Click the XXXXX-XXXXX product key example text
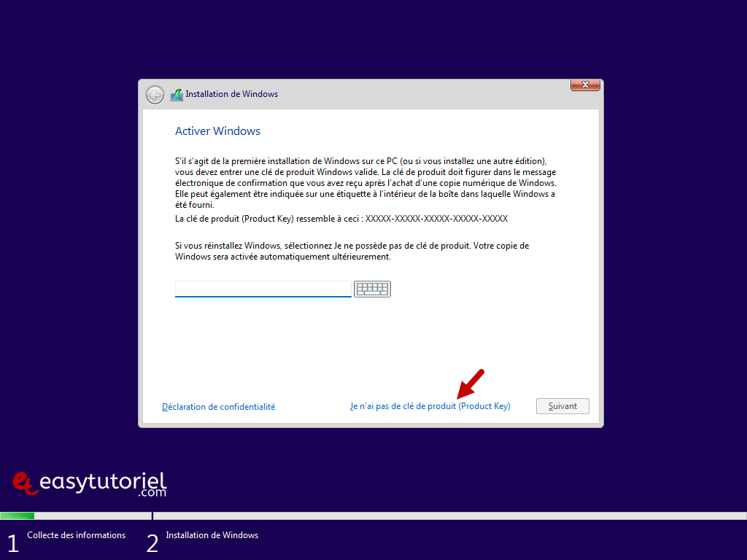The height and width of the screenshot is (560, 747). coord(436,219)
